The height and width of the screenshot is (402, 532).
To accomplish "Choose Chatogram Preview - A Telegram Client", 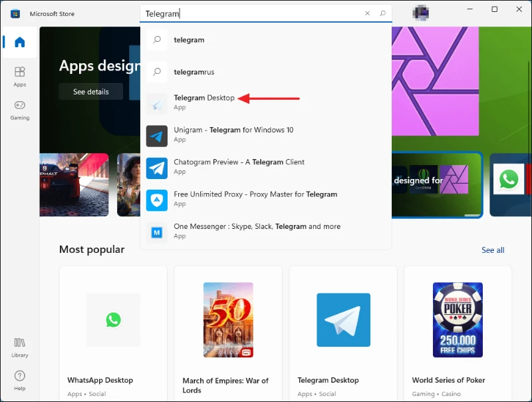I will [x=265, y=168].
